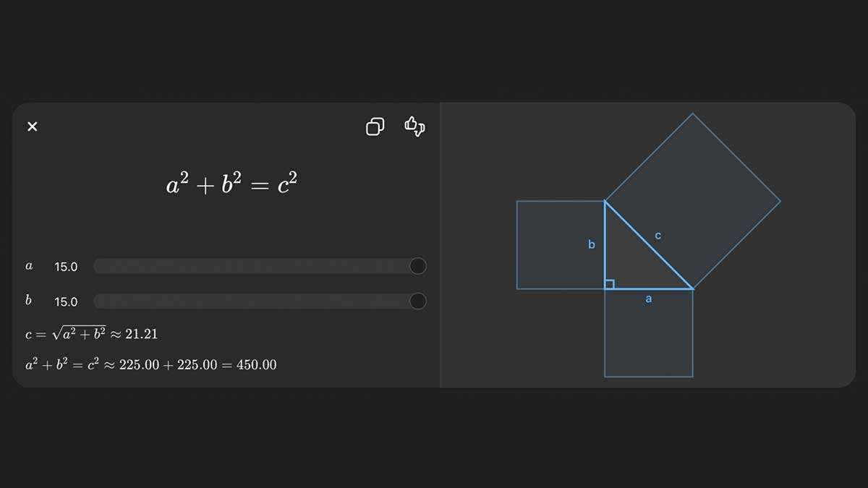
Task: Click the middle of slider a's track
Action: [x=253, y=266]
